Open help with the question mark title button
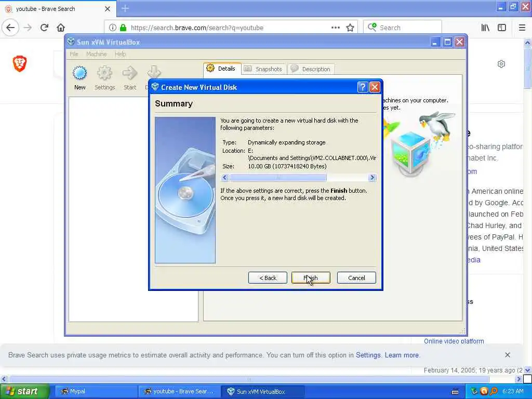The image size is (532, 399). click(362, 87)
